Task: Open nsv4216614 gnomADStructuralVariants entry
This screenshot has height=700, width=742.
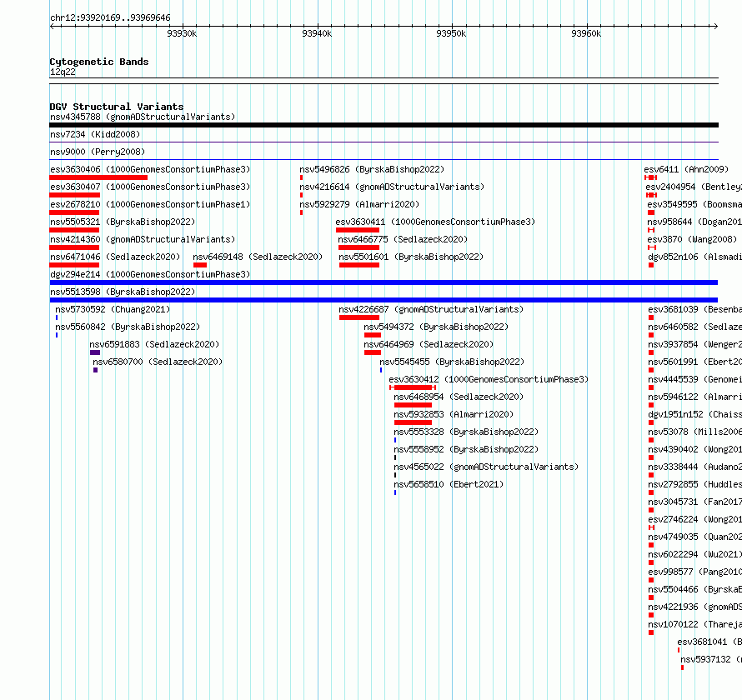Action: (x=392, y=187)
